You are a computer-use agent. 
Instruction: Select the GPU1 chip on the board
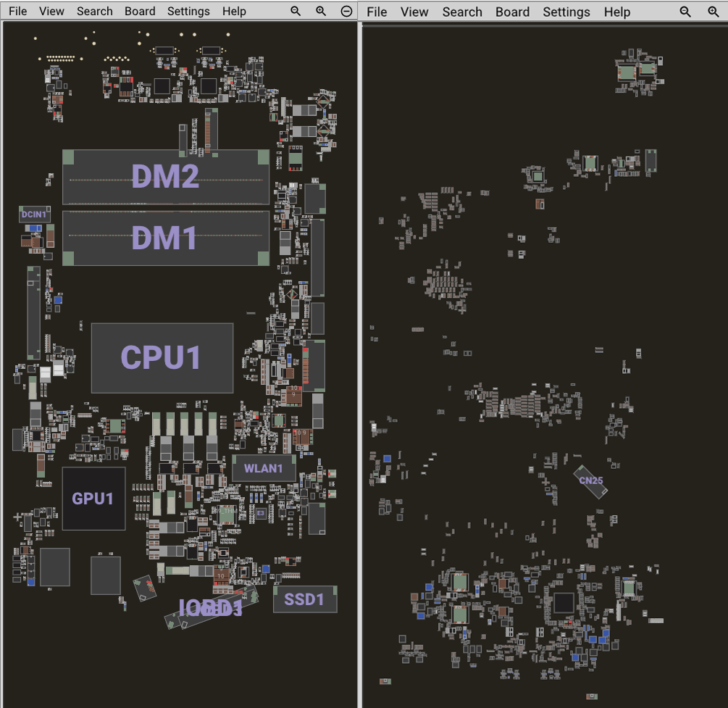(93, 499)
